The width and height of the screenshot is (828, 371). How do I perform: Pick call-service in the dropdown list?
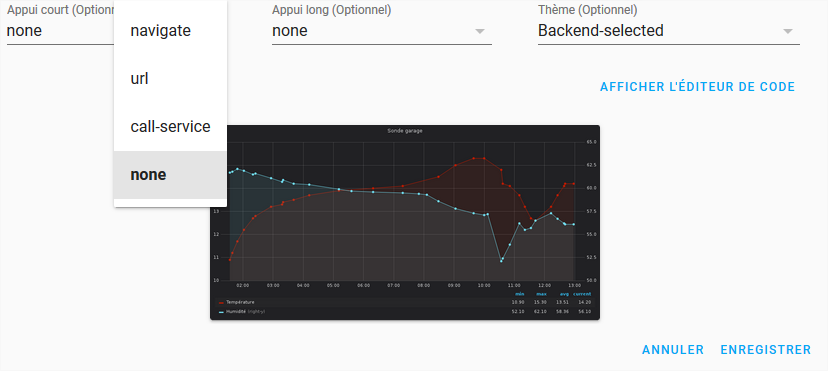coord(170,127)
